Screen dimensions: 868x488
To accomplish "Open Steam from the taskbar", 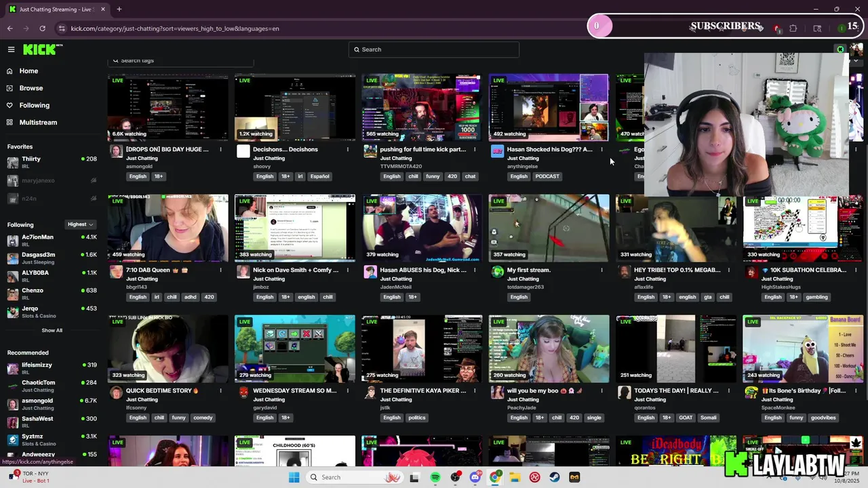I will coord(555,477).
